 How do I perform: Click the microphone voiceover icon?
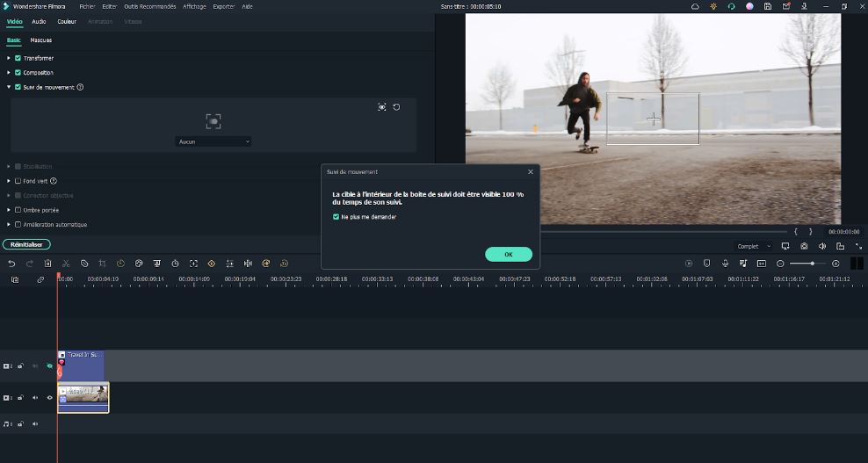tap(725, 264)
